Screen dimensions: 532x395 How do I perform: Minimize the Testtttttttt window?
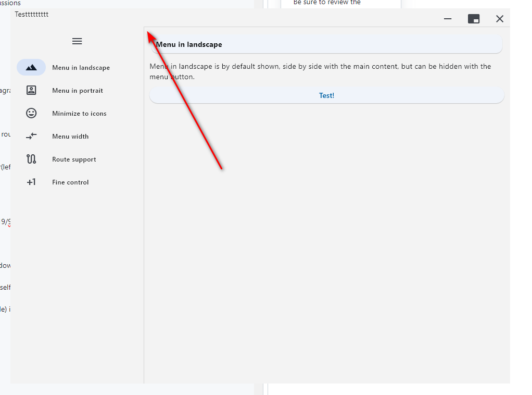click(x=447, y=18)
